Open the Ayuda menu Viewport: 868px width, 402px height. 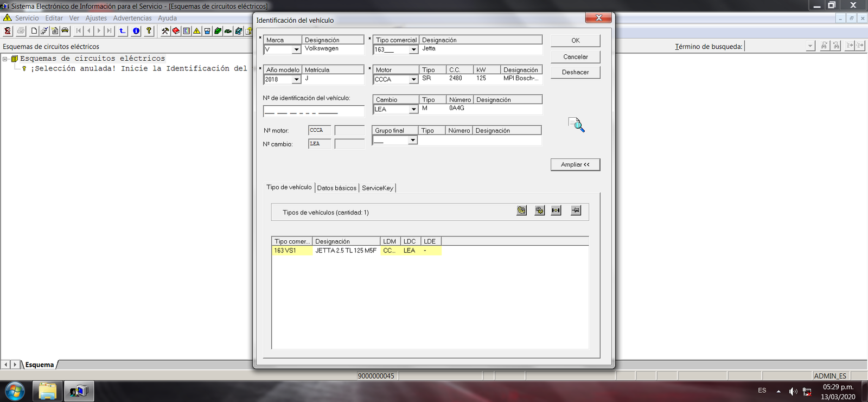pos(167,18)
